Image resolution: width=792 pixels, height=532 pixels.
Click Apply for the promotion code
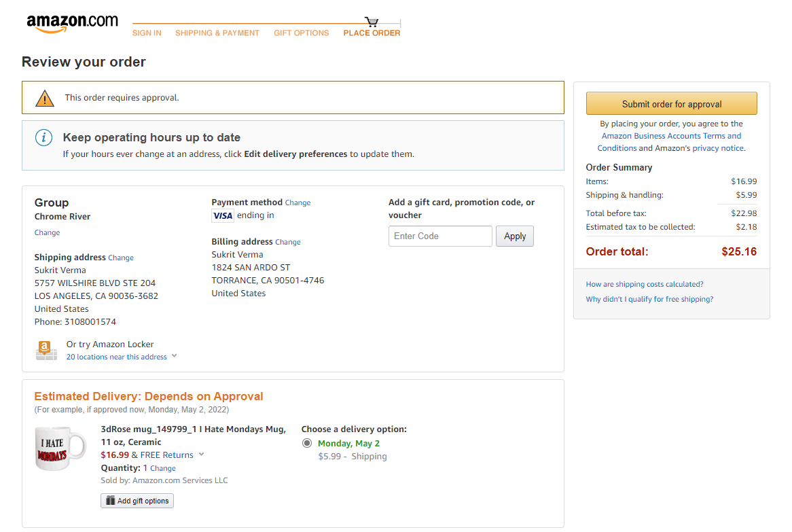click(x=515, y=236)
